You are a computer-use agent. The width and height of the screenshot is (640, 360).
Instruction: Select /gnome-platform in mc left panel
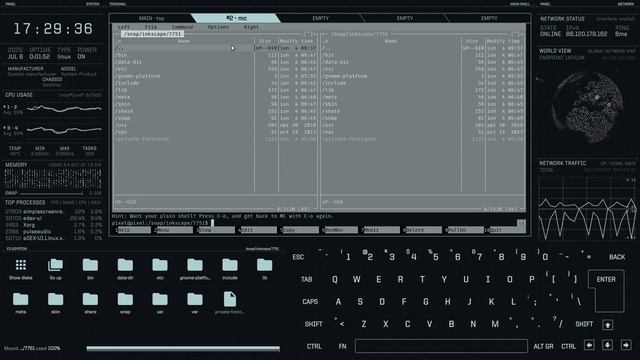point(184,76)
